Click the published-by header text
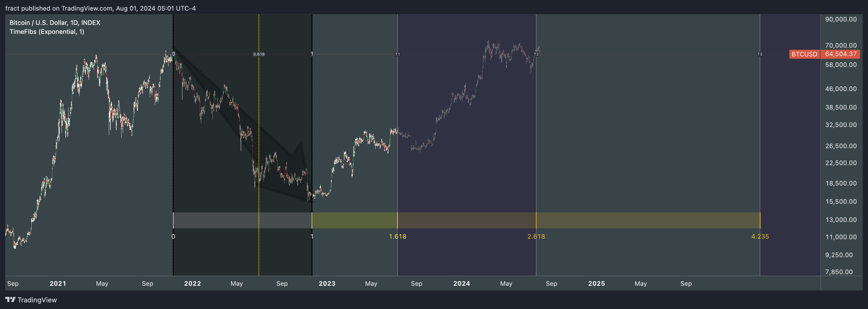This screenshot has width=868, height=309. 100,8
